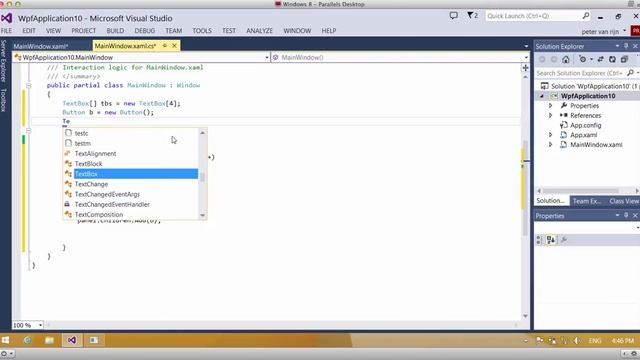Click the Windows Start button

(x=5, y=340)
